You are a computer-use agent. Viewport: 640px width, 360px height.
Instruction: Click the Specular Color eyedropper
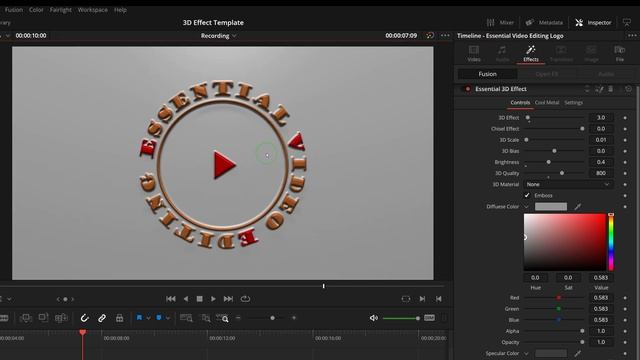(578, 353)
